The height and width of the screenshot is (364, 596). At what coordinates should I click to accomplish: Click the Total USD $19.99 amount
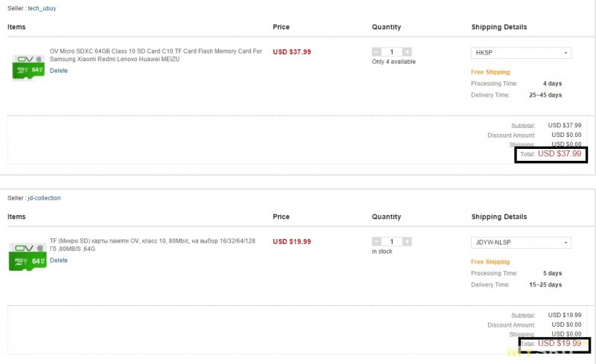[559, 344]
